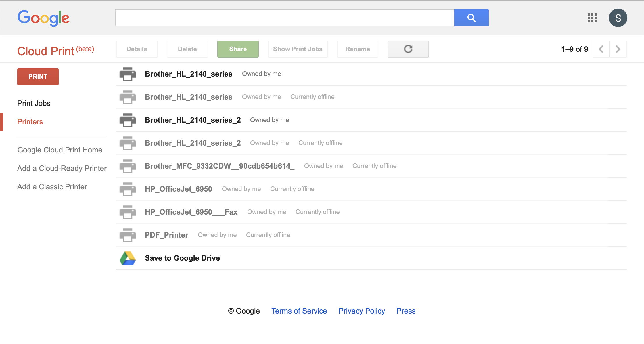This screenshot has height=344, width=644.
Task: Click the blue search magnifier button
Action: (471, 18)
